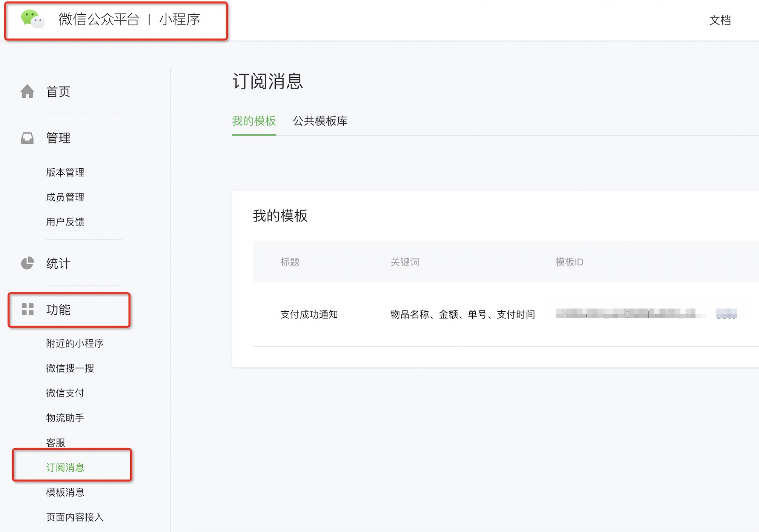Select the 我的模板 tab
Image resolution: width=759 pixels, height=532 pixels.
254,121
